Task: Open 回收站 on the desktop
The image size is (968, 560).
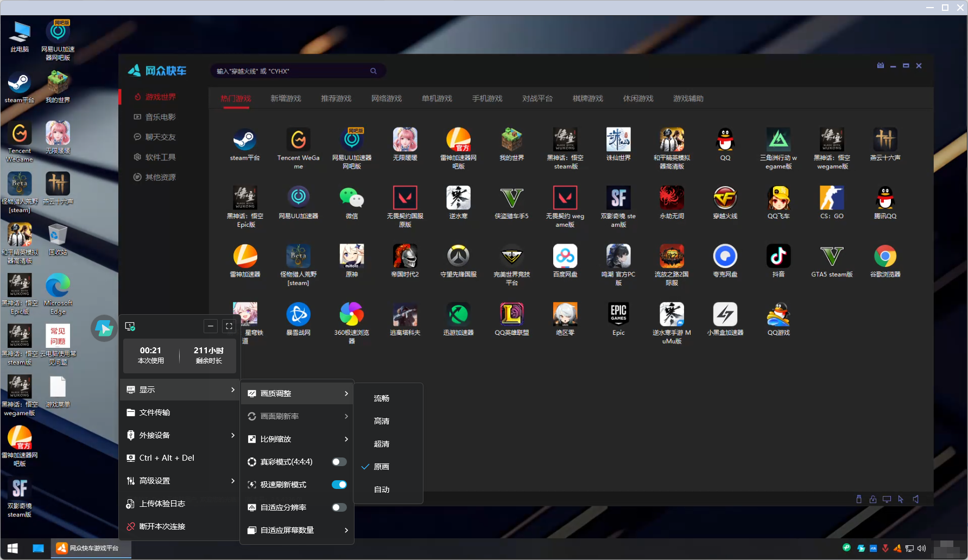Action: [x=58, y=239]
